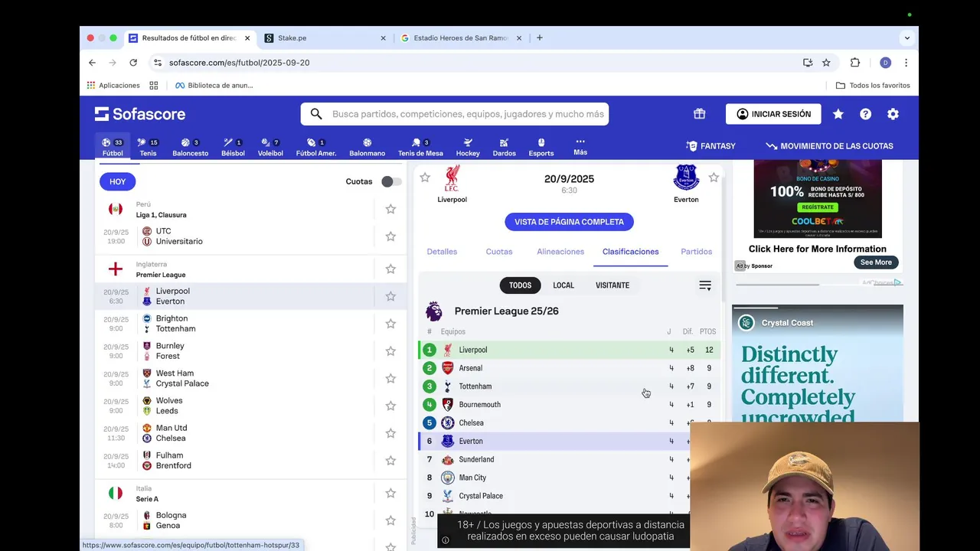Image resolution: width=980 pixels, height=551 pixels.
Task: Bookmark this page with the star
Action: coord(826,63)
